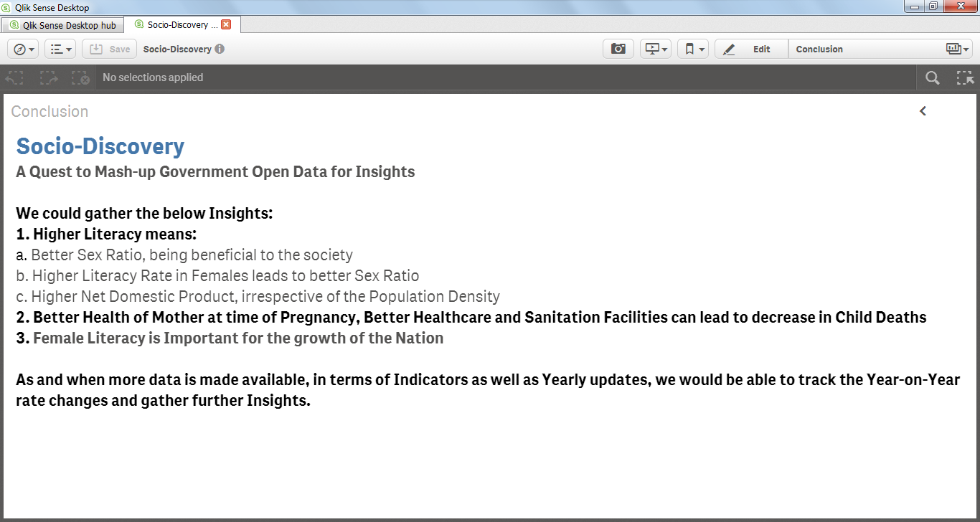Take a snapshot with the camera icon
This screenshot has width=980, height=522.
618,49
